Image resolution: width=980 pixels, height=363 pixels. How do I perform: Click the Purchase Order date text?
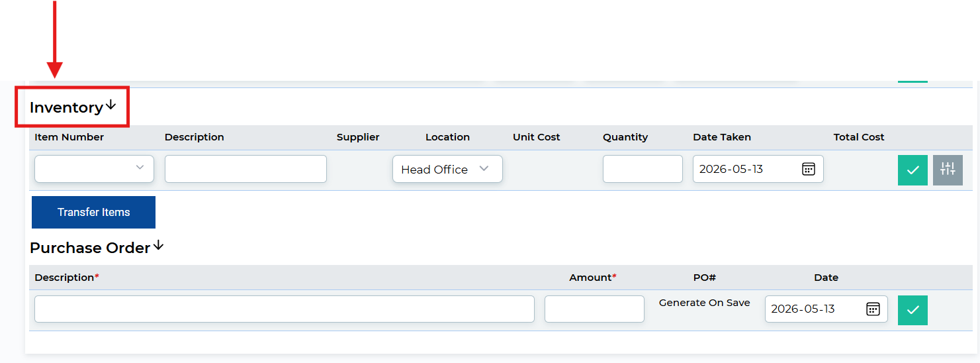tap(803, 309)
